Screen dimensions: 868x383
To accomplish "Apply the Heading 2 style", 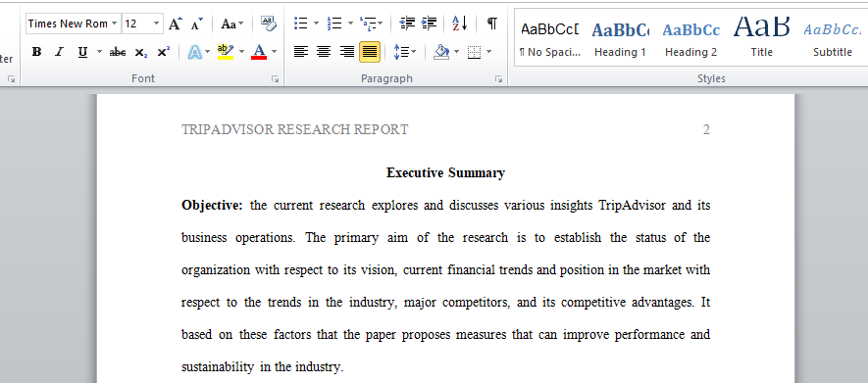I will 690,38.
